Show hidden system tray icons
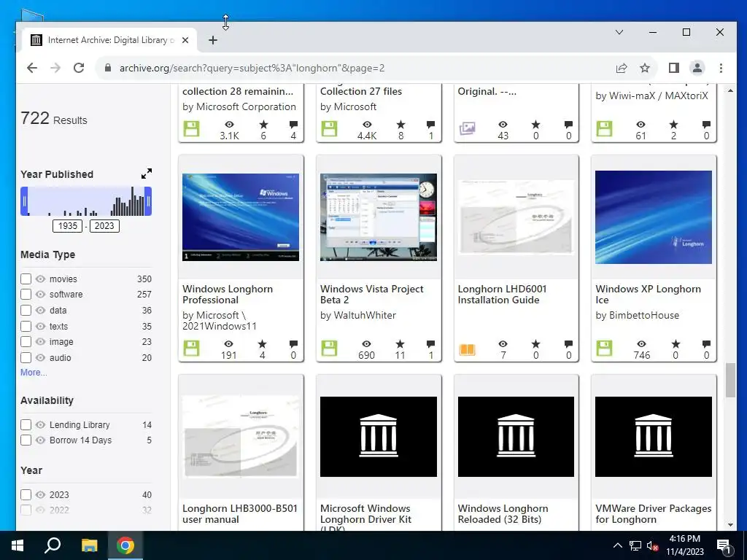The height and width of the screenshot is (560, 747). click(x=617, y=545)
